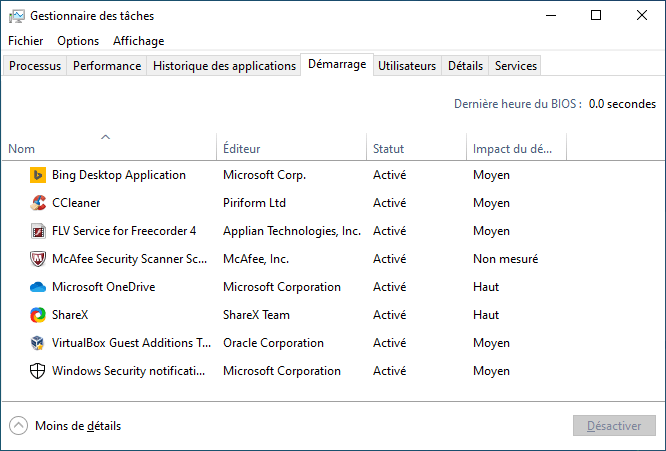Viewport: 666px width, 451px height.
Task: Click the McAfee, Inc. publisher cell
Action: coord(256,259)
